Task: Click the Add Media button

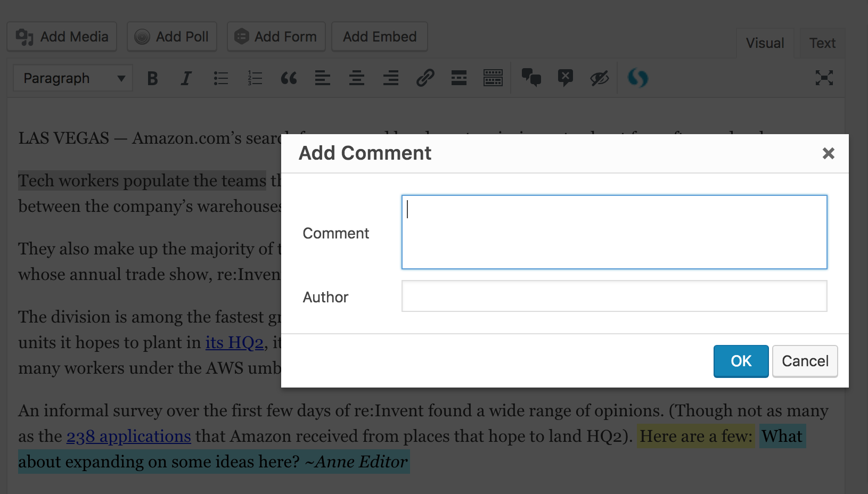Action: coord(62,37)
